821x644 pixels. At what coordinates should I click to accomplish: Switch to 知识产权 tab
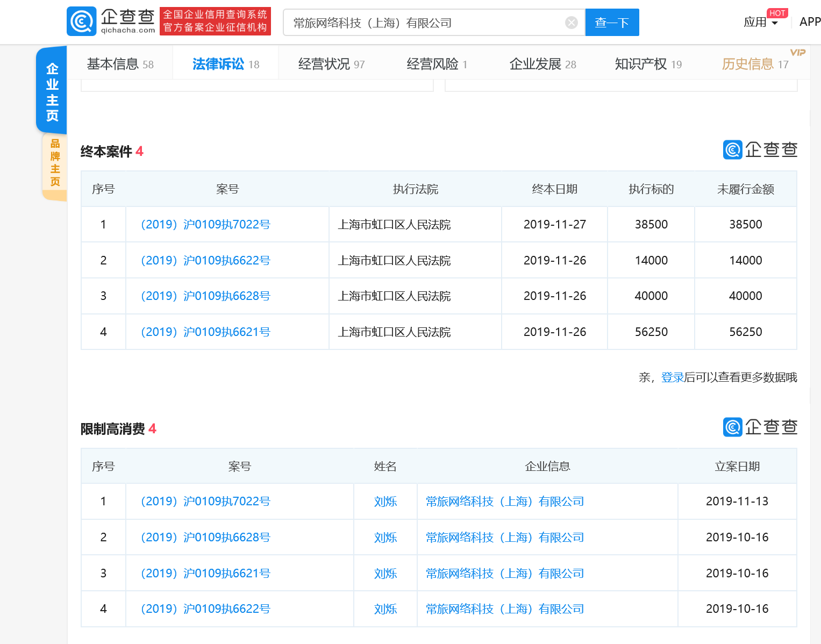click(x=648, y=64)
